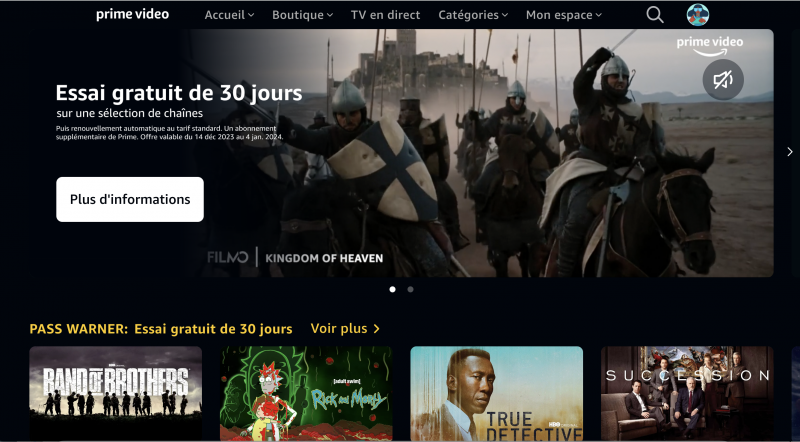Image resolution: width=800 pixels, height=442 pixels.
Task: Go to next hero slide arrow
Action: coord(790,152)
